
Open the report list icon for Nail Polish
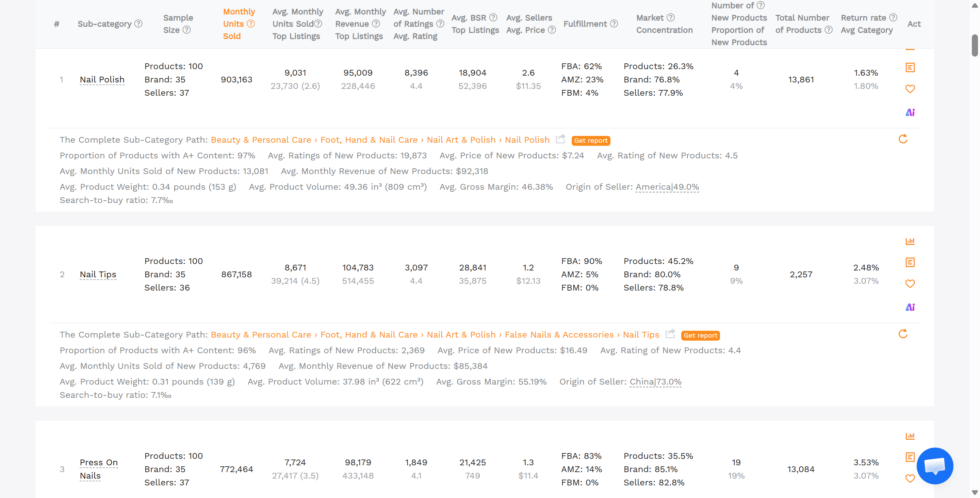pyautogui.click(x=910, y=67)
